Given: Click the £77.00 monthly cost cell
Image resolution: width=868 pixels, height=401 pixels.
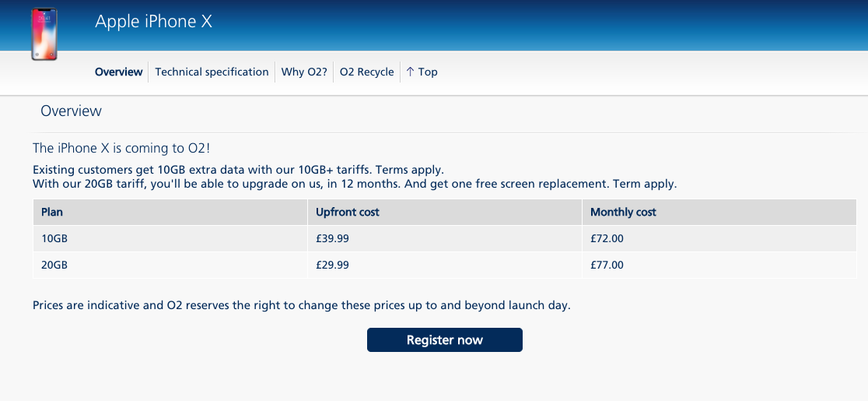Looking at the screenshot, I should coord(607,265).
